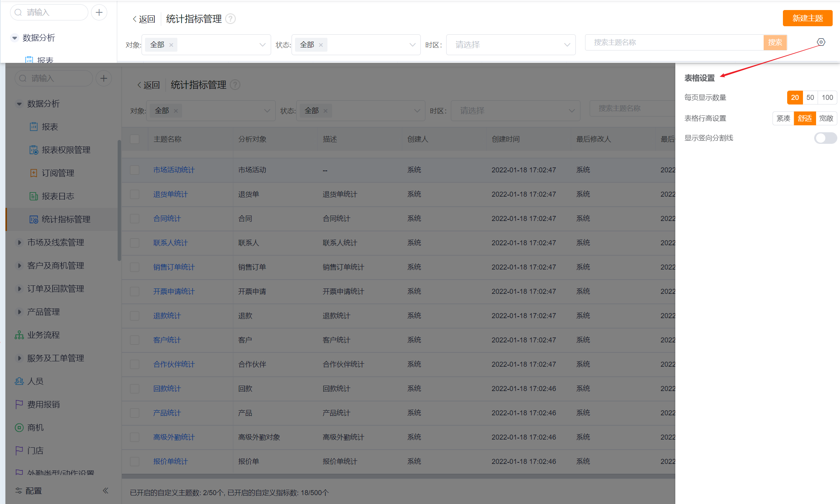Check the 合同统计 row checkbox
The width and height of the screenshot is (840, 504).
[x=135, y=219]
